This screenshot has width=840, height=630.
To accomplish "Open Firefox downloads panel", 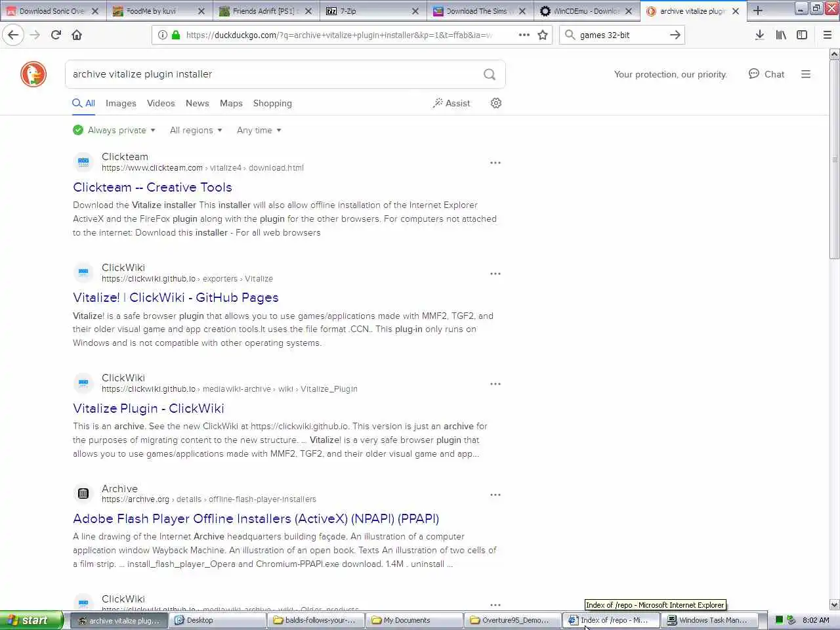I will coord(759,35).
